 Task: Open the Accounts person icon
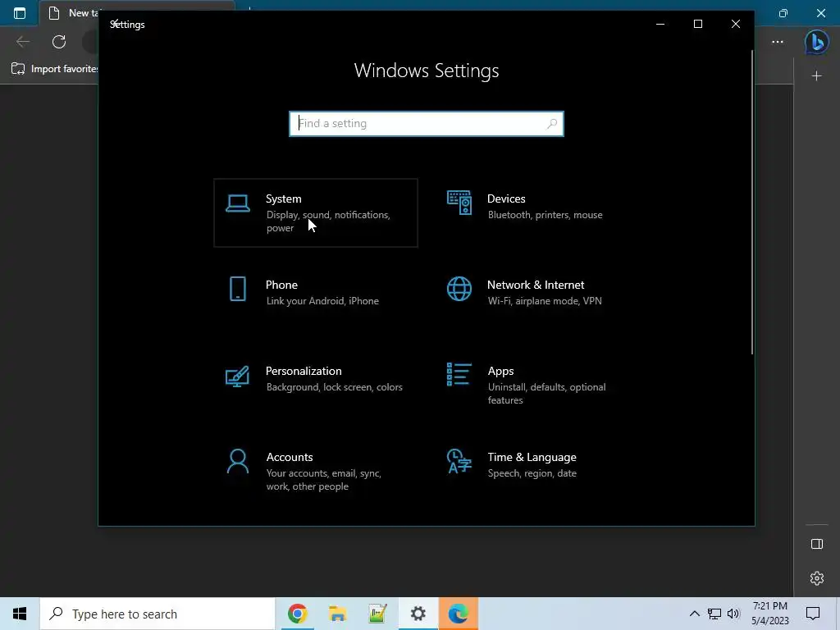click(237, 461)
